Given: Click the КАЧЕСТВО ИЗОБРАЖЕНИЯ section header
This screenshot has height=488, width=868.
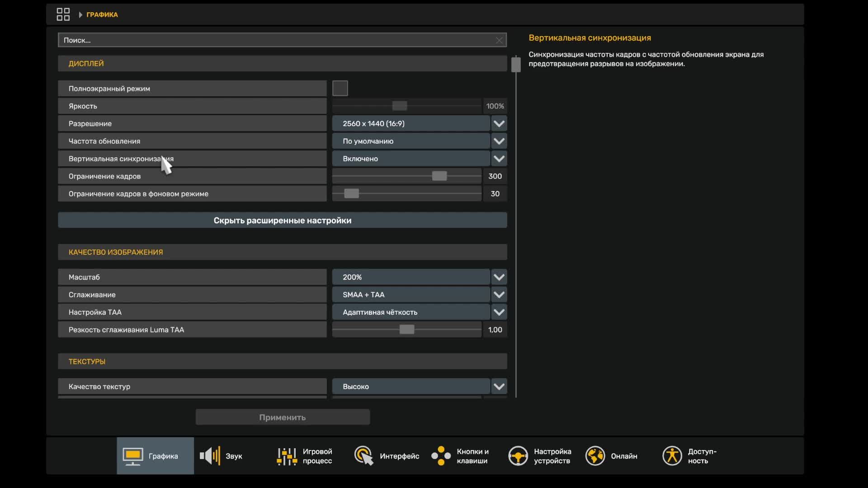Looking at the screenshot, I should pyautogui.click(x=283, y=252).
